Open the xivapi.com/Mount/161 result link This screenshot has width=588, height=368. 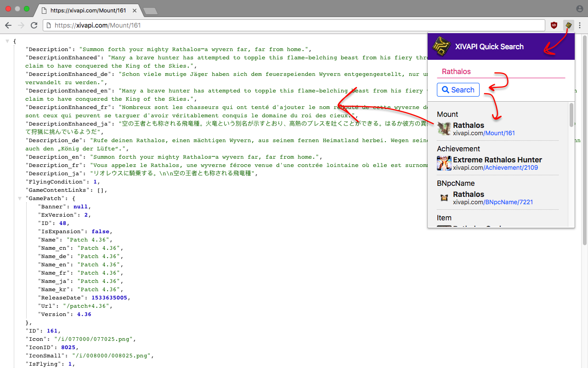484,133
